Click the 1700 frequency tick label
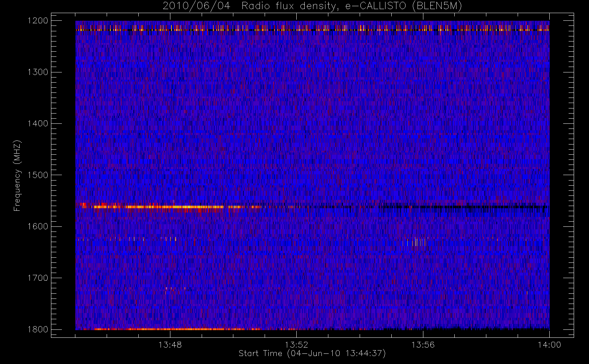Screen dimensions: 589x364 pos(38,278)
